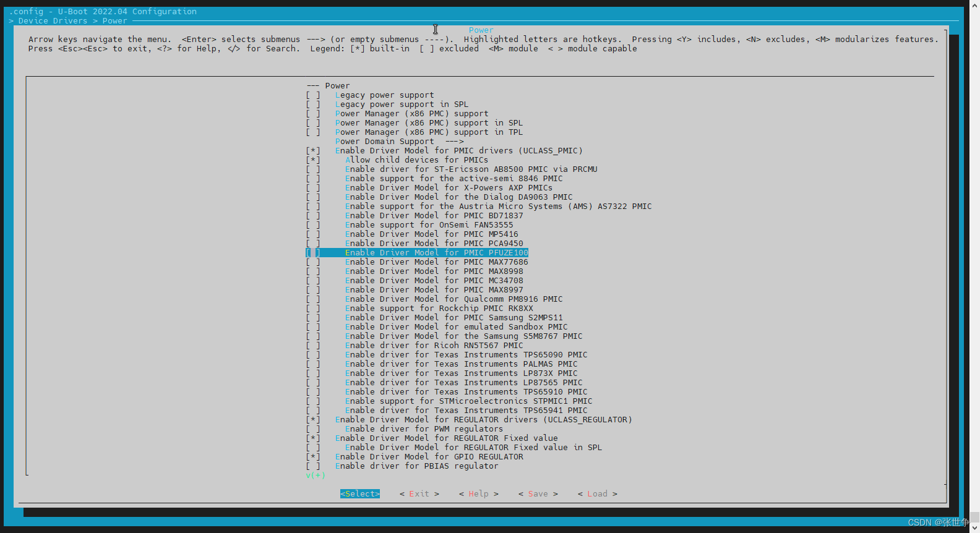Select PMIC Samsung S2MPS11 entry
Image resolution: width=980 pixels, height=533 pixels.
tap(453, 318)
